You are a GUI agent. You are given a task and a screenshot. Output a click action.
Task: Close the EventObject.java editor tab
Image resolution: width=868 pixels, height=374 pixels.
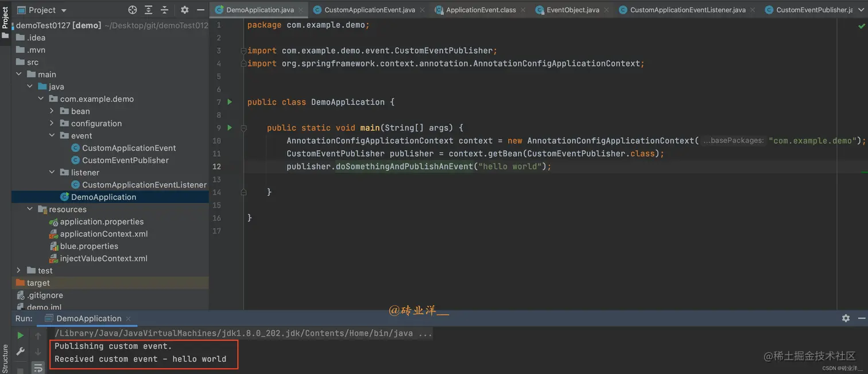click(606, 10)
